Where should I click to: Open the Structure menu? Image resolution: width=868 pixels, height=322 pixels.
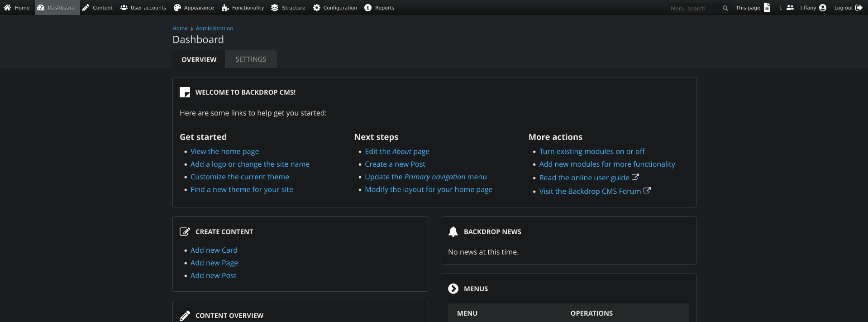click(x=288, y=8)
